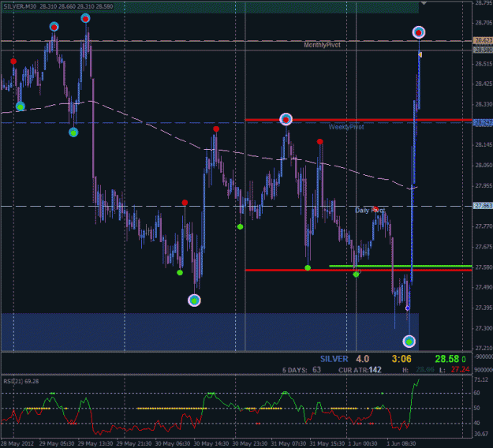Click the H: 28.66 high readout
Image resolution: width=493 pixels, height=448 pixels.
click(x=418, y=370)
